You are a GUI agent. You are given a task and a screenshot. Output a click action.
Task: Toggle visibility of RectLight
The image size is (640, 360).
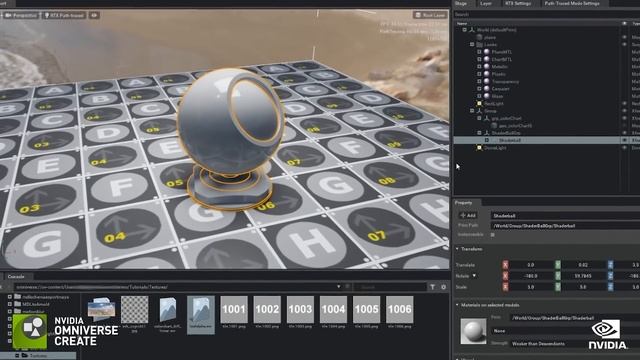624,104
